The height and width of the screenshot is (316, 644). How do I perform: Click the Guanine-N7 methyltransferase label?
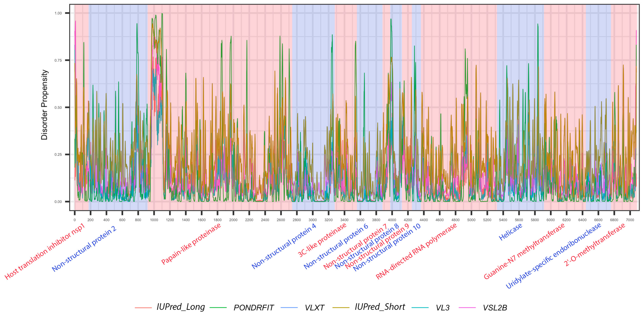point(524,251)
